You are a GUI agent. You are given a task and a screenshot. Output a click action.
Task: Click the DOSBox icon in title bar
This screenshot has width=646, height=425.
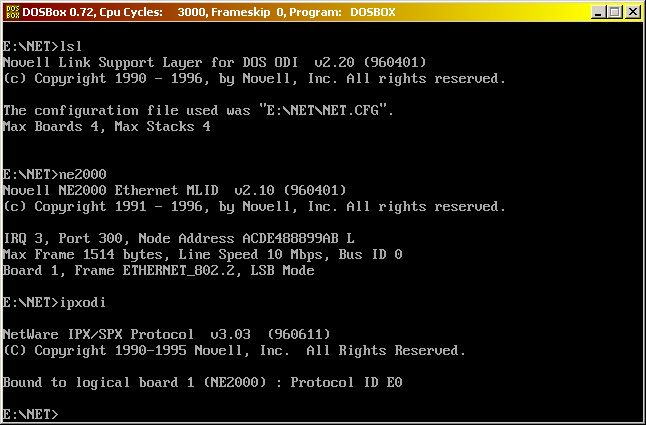12,12
